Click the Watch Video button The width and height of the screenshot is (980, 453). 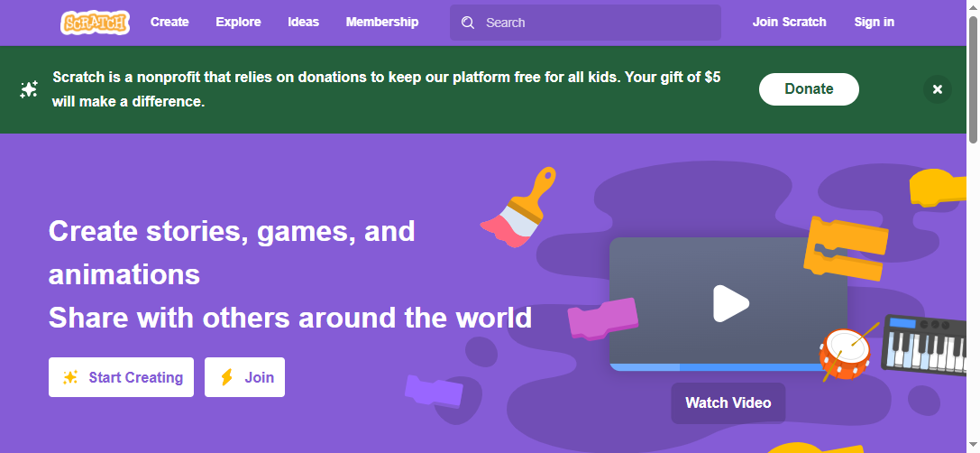point(728,402)
